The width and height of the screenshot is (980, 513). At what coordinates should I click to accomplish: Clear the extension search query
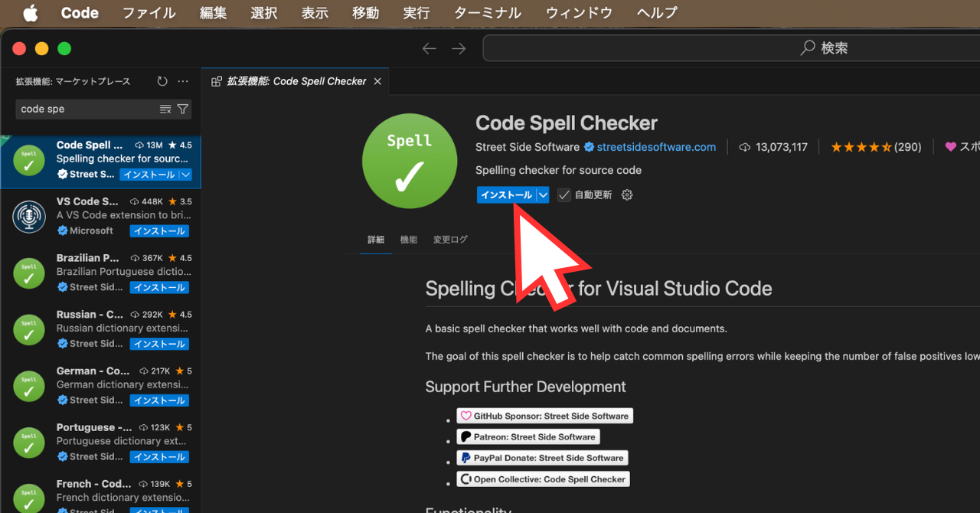tap(165, 109)
